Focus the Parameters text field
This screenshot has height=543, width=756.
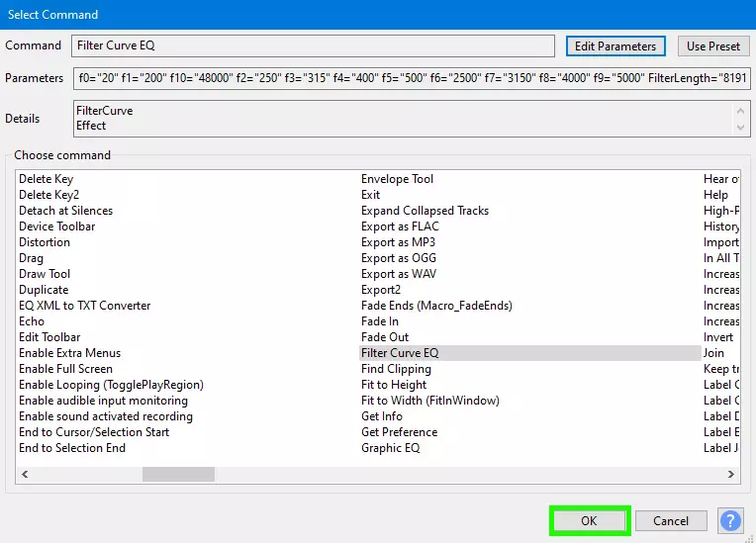point(412,78)
